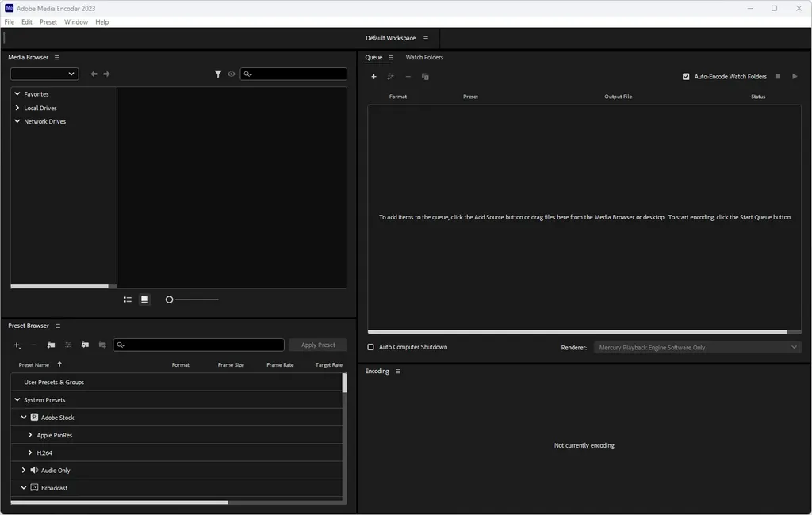Click the Default Workspace label

click(x=390, y=38)
